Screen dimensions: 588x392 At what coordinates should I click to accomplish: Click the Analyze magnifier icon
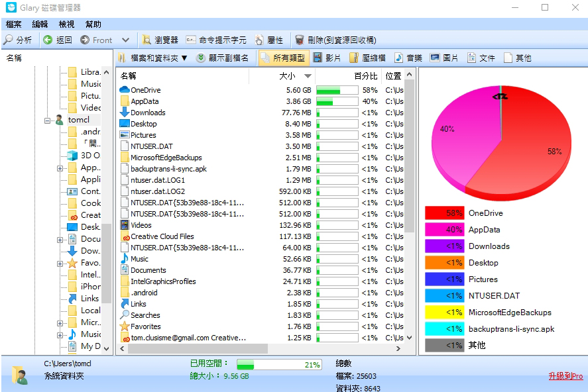point(8,40)
